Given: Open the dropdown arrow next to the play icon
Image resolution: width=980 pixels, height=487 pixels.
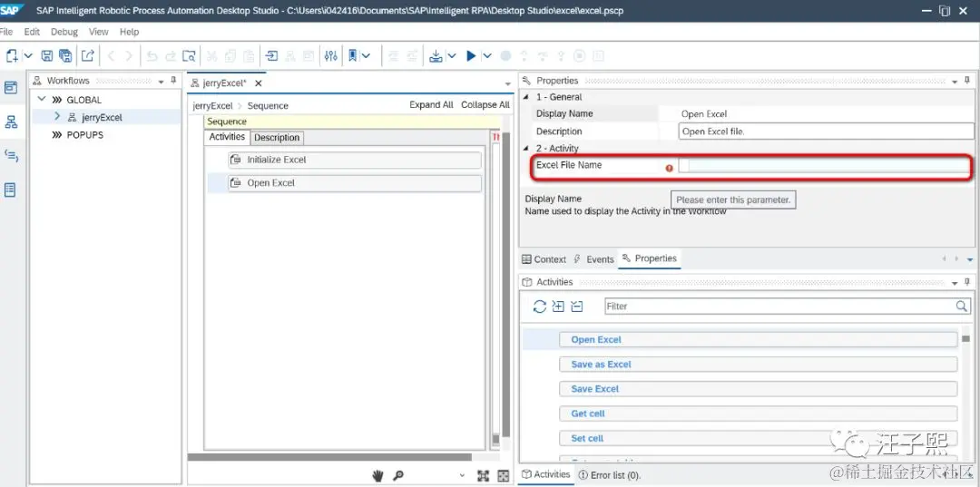Looking at the screenshot, I should [487, 56].
